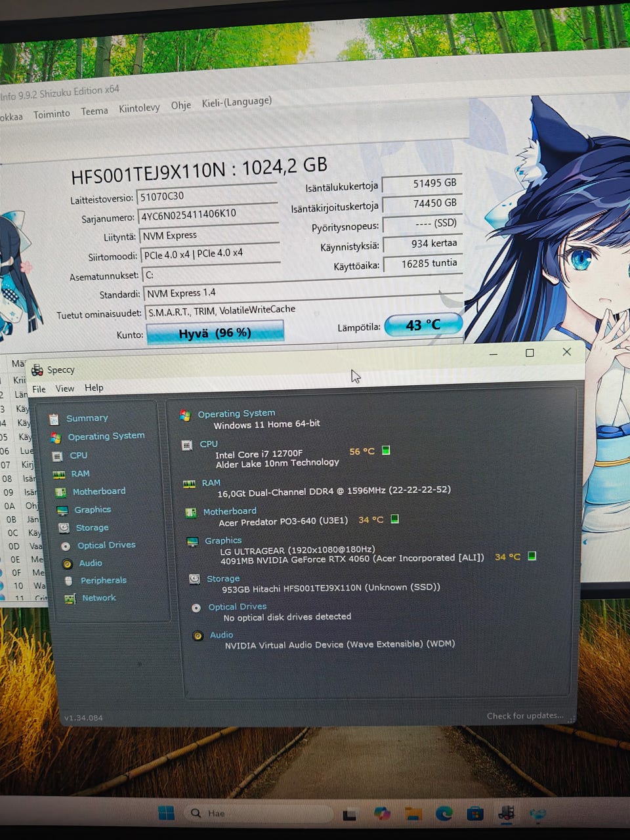Click the text Windows 11 Home 64-bit

(266, 425)
